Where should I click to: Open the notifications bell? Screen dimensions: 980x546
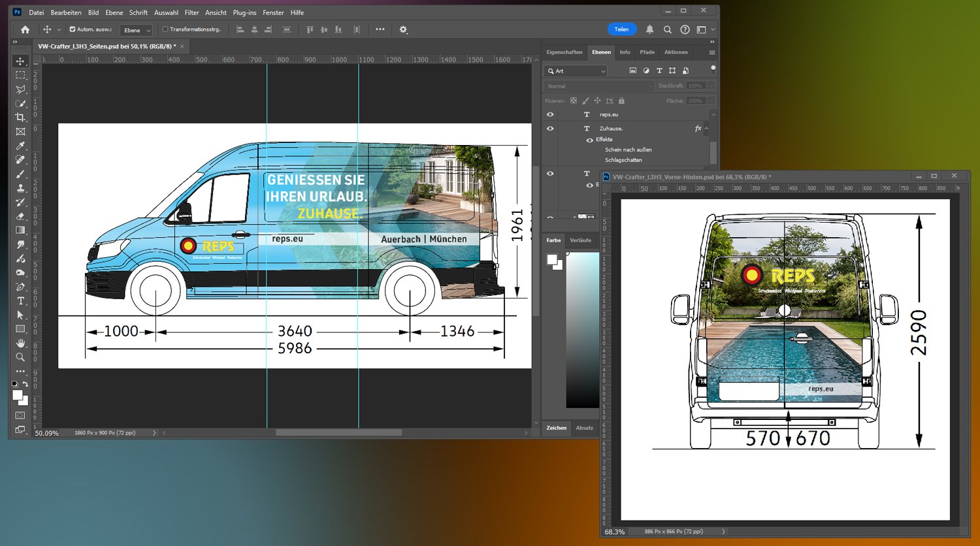649,29
